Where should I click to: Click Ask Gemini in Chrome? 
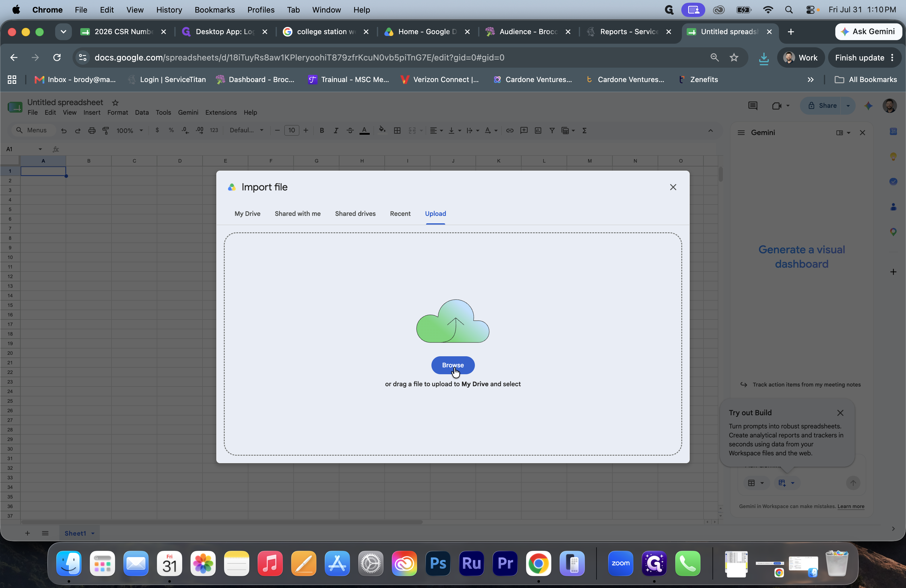(x=868, y=31)
